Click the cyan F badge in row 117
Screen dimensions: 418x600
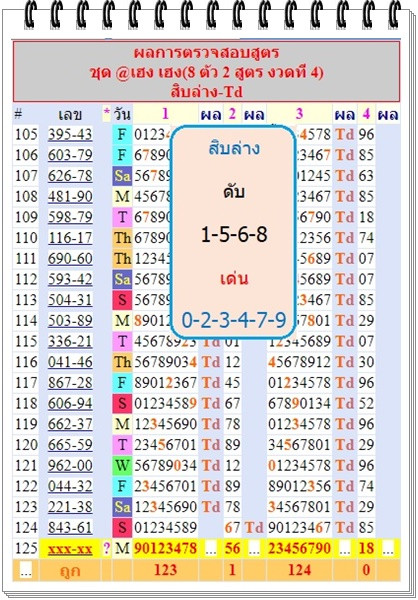122,383
